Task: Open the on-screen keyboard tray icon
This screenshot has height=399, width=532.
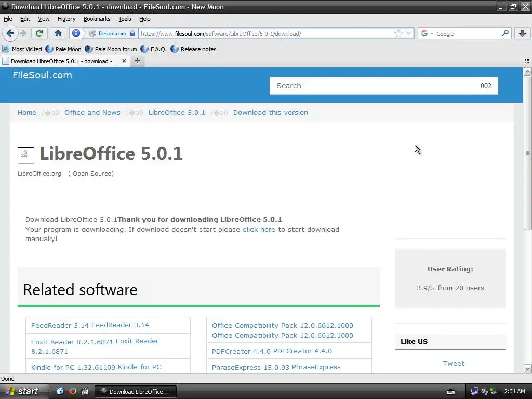Action: [x=451, y=392]
